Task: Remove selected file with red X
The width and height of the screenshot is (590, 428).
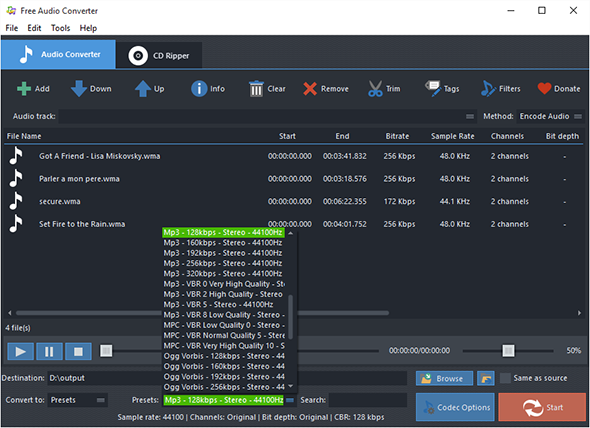Action: 310,89
